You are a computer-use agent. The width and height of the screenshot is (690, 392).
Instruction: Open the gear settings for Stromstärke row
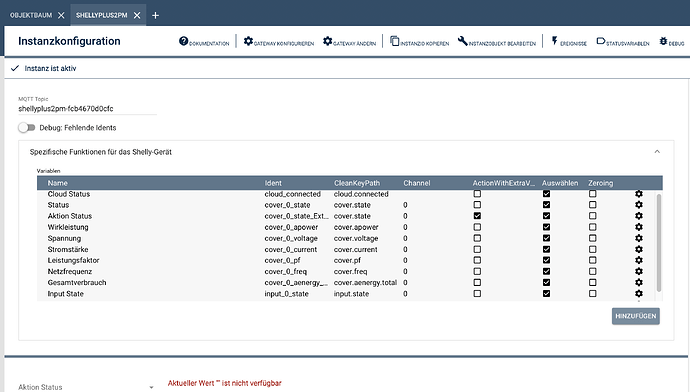[x=639, y=249]
